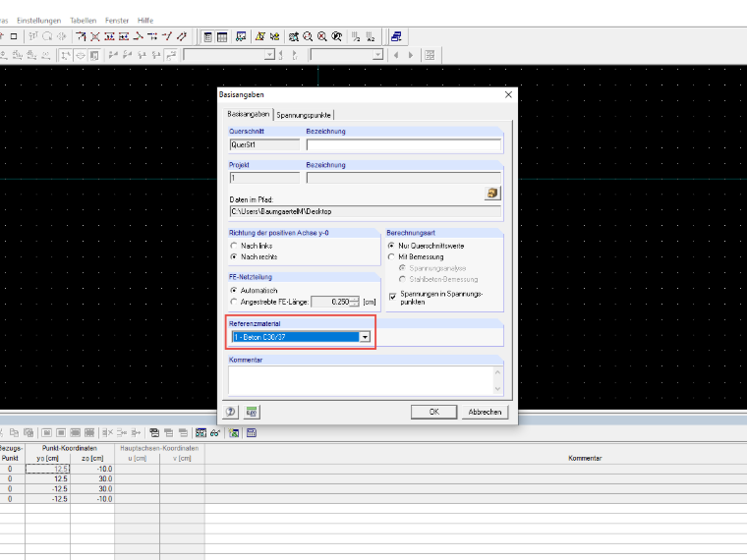Open the Fenster menu

[x=117, y=21]
